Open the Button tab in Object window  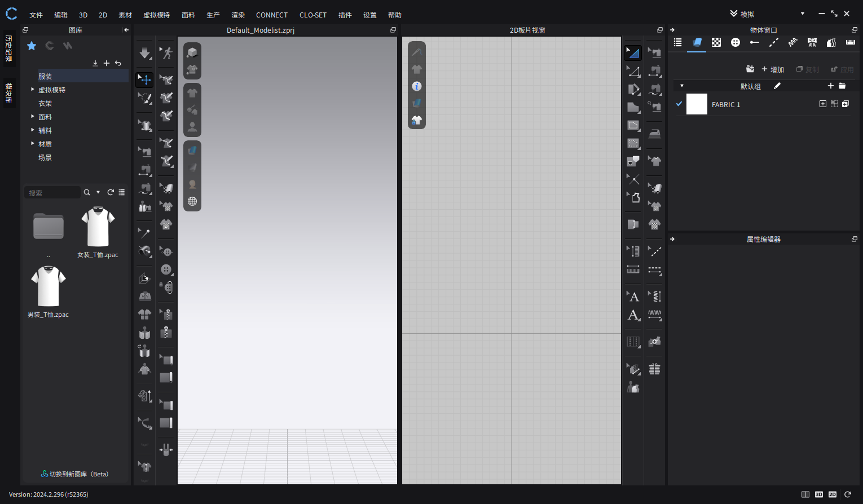click(x=736, y=42)
